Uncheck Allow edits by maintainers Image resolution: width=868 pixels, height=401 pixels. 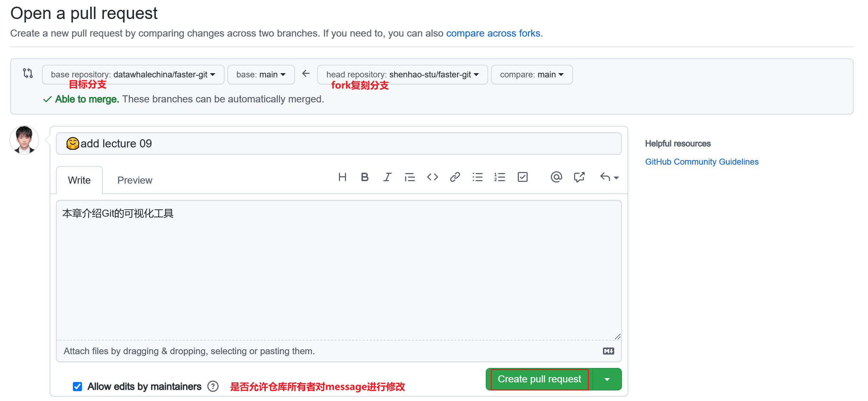(77, 387)
